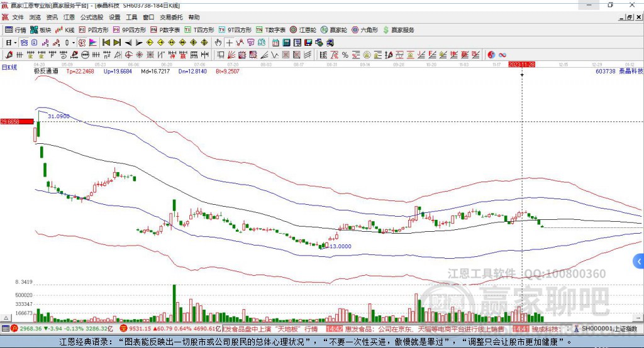Click the blue infinity loop icon

tap(502, 55)
